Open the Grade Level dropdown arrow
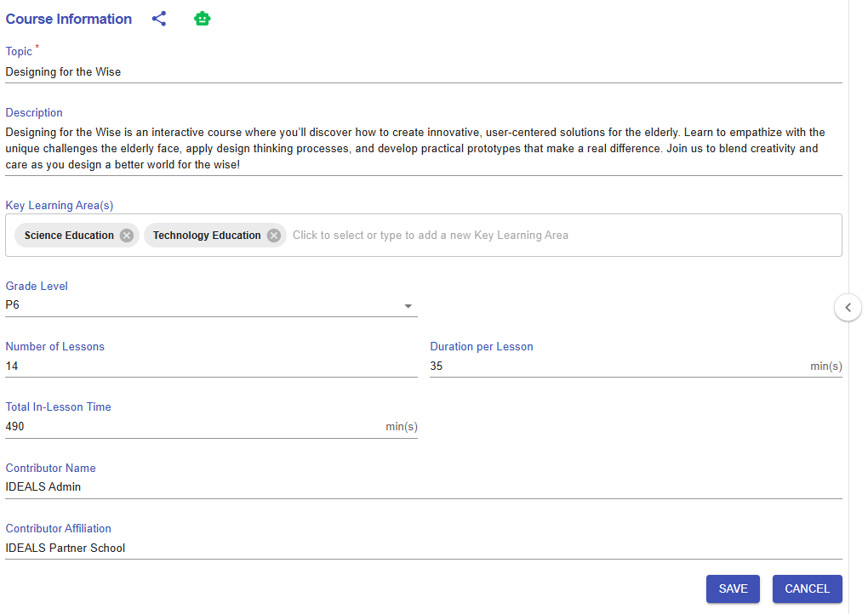This screenshot has width=868, height=614. (x=408, y=306)
